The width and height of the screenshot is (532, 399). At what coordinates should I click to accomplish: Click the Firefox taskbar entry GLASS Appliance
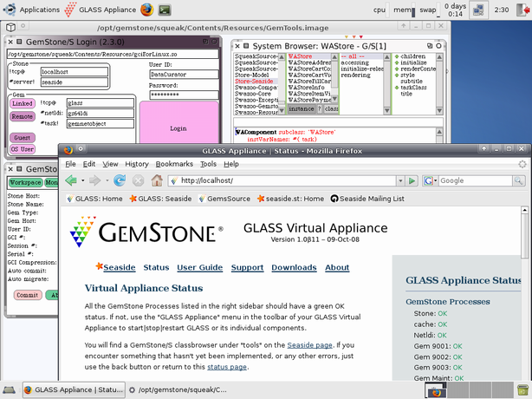point(74,389)
